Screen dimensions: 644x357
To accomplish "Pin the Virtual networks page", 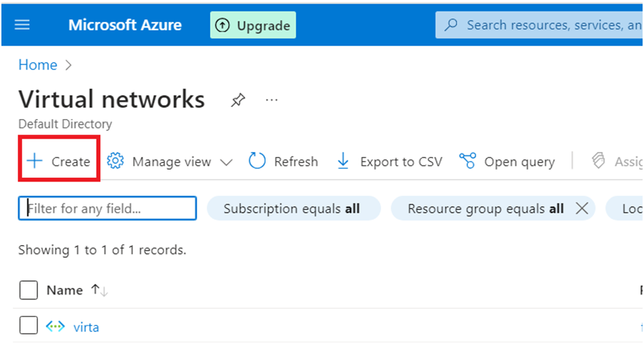I will [x=238, y=101].
